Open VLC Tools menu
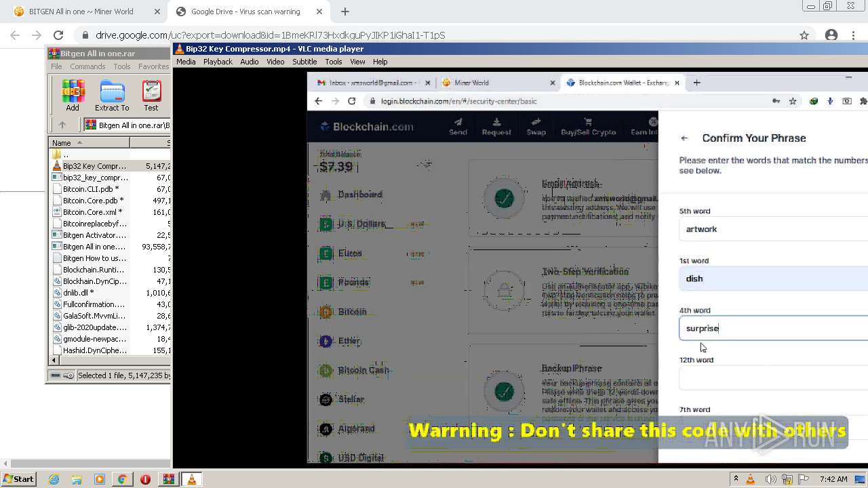Viewport: 868px width, 488px height. point(334,62)
